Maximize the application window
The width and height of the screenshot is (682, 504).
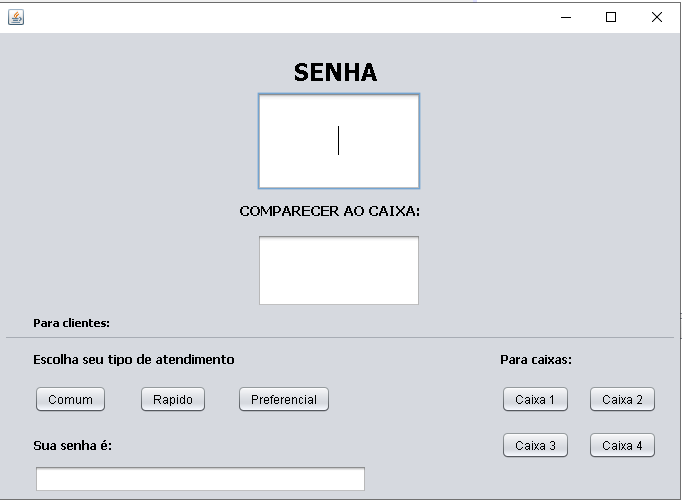pyautogui.click(x=611, y=17)
